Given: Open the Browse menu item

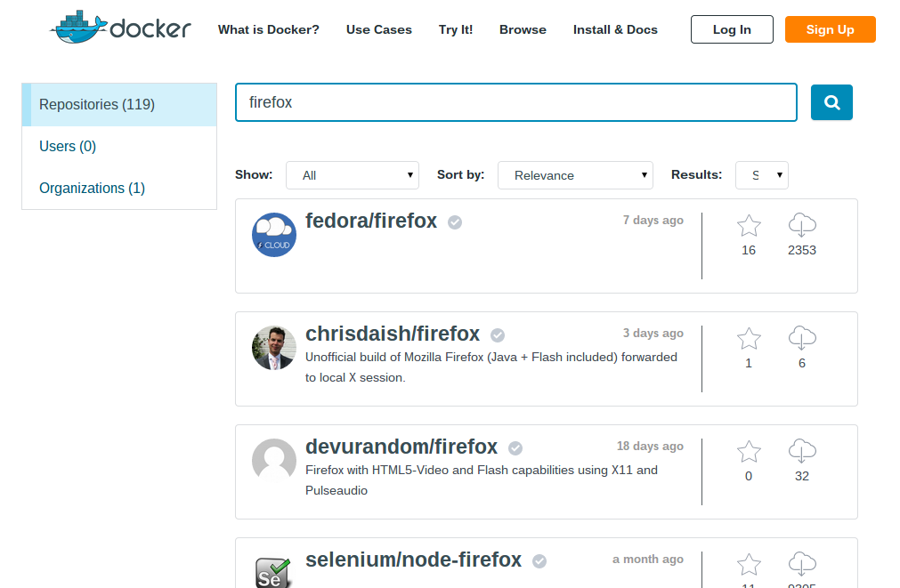Looking at the screenshot, I should pyautogui.click(x=523, y=30).
